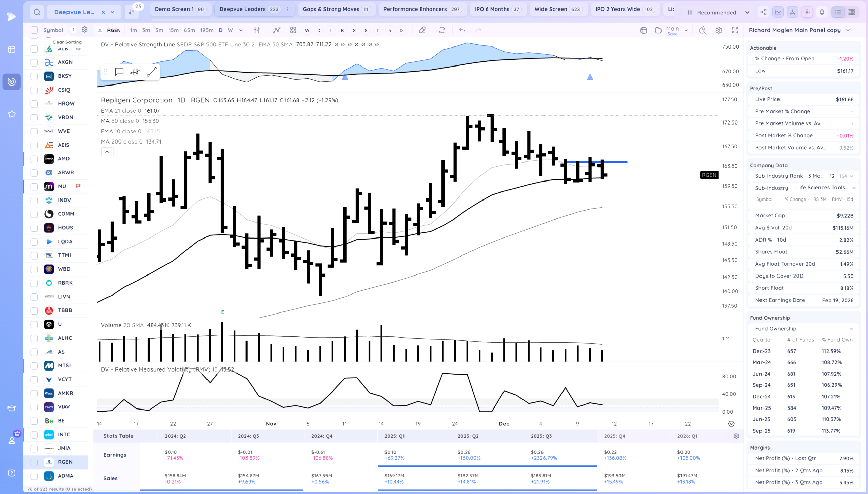868x494 pixels.
Task: Select the 65m timeframe button
Action: [189, 30]
